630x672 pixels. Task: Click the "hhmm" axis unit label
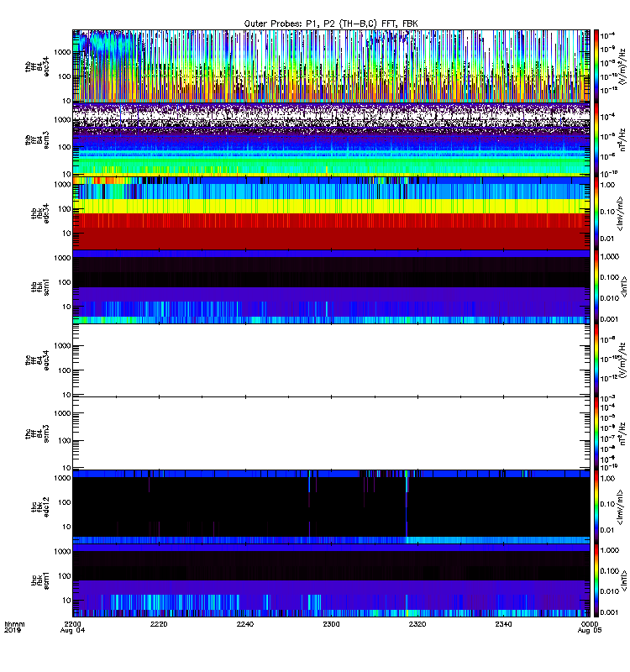14,624
